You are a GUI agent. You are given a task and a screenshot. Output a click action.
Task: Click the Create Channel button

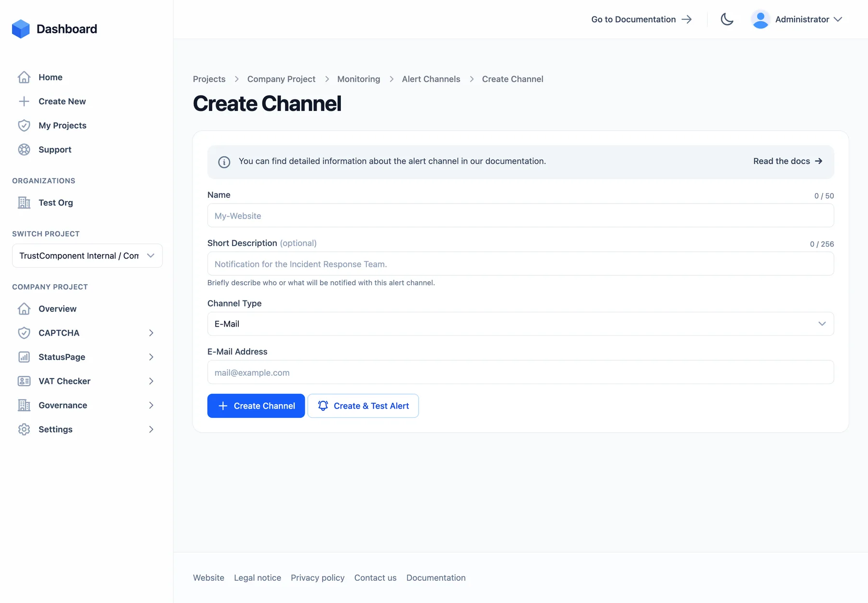[256, 406]
